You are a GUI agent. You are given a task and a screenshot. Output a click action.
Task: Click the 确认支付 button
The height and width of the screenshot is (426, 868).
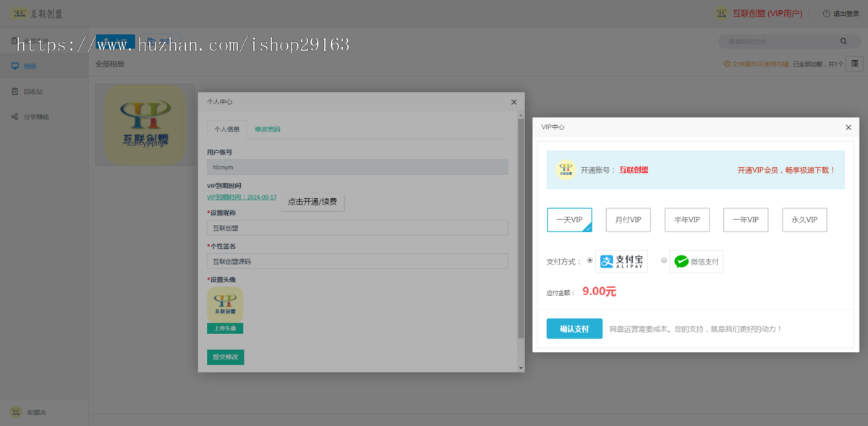tap(574, 328)
